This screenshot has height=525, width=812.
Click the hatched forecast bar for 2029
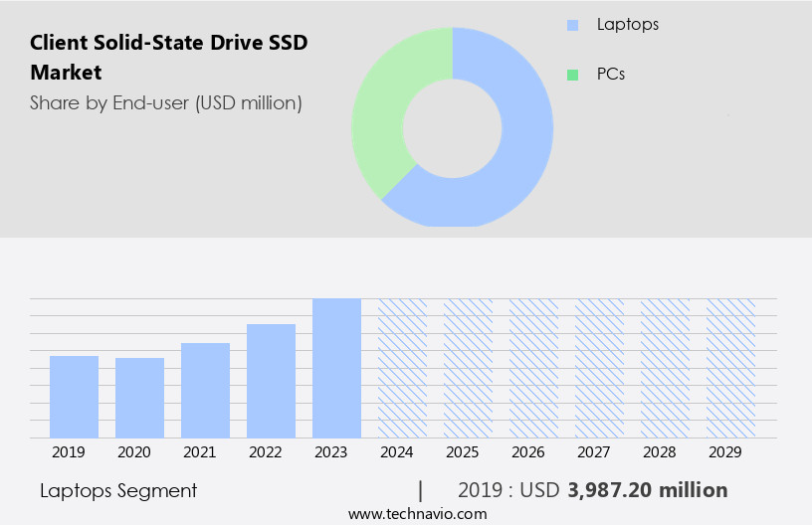point(730,368)
